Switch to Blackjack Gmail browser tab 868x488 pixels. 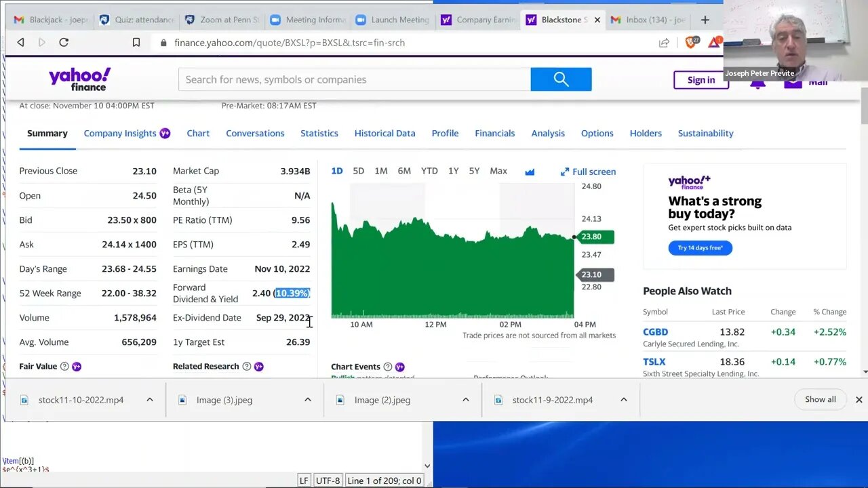coord(52,20)
